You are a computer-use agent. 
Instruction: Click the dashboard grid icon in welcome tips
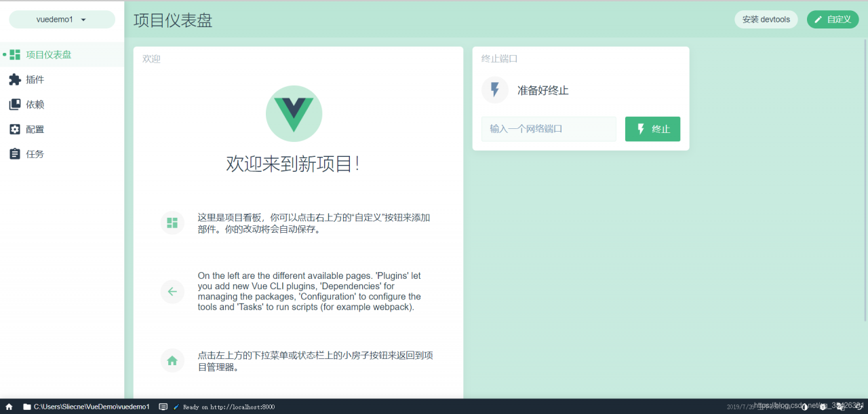172,223
